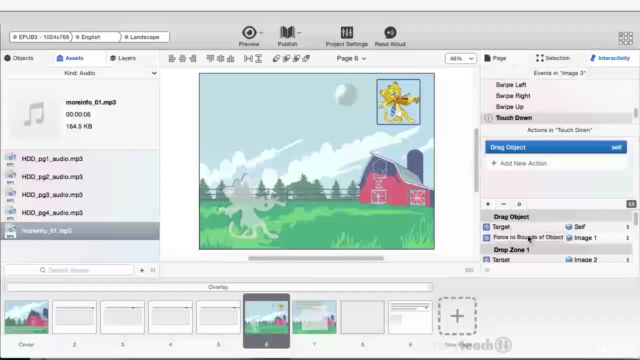Image resolution: width=640 pixels, height=360 pixels.
Task: Open the Image 1 value stepper
Action: (628, 238)
